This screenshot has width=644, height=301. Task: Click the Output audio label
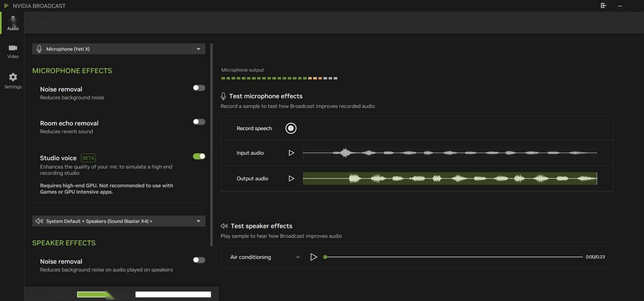(x=252, y=178)
